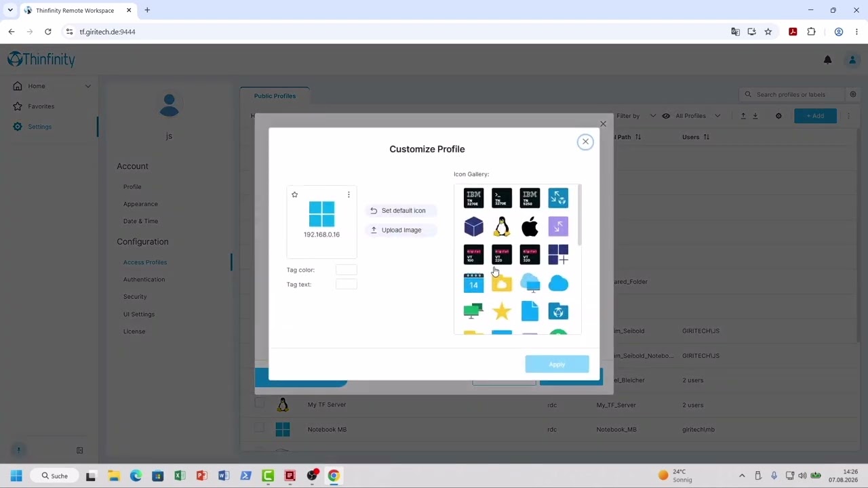This screenshot has width=868, height=488.
Task: Open UI Settings configuration page
Action: [x=139, y=314]
